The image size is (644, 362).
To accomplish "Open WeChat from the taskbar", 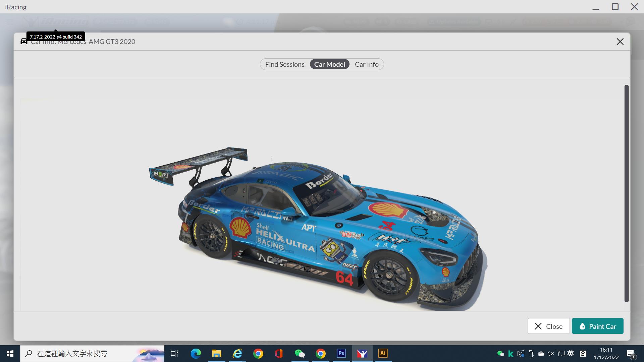I will point(300,353).
